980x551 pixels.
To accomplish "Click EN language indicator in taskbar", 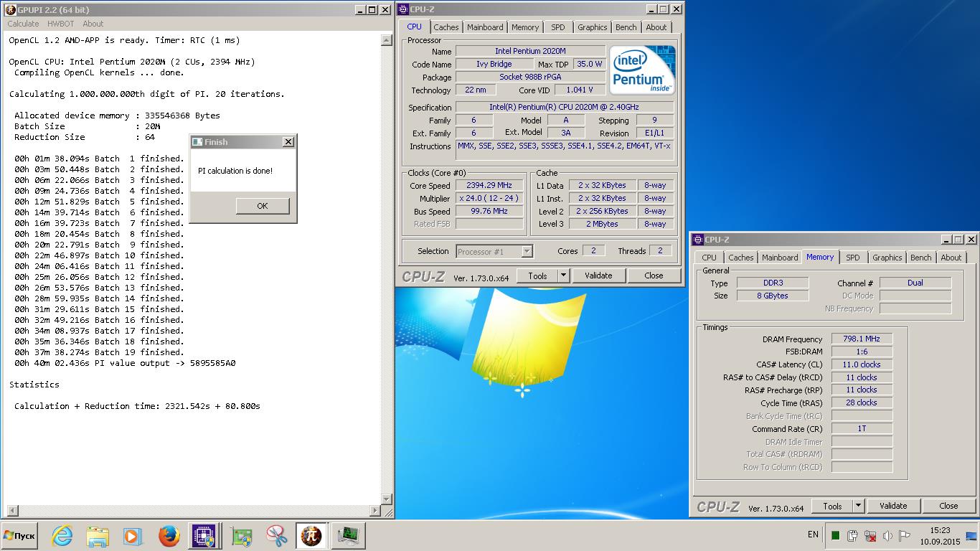I will 813,534.
